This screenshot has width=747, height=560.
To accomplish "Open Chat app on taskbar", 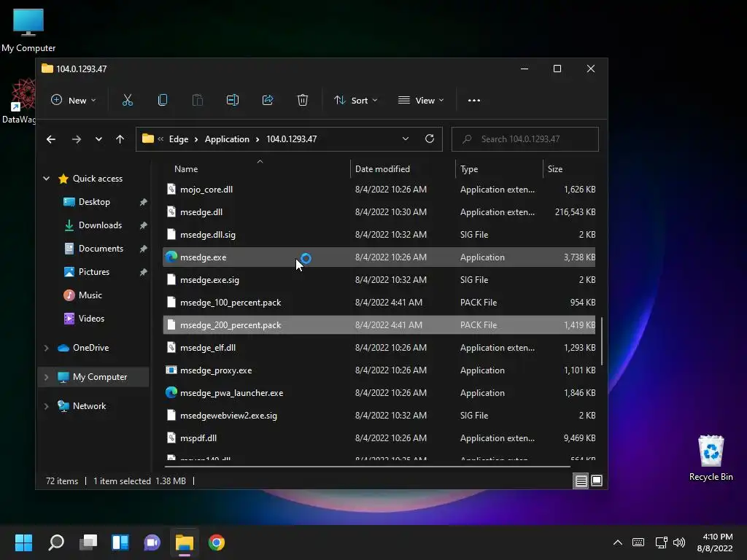I will pos(152,542).
